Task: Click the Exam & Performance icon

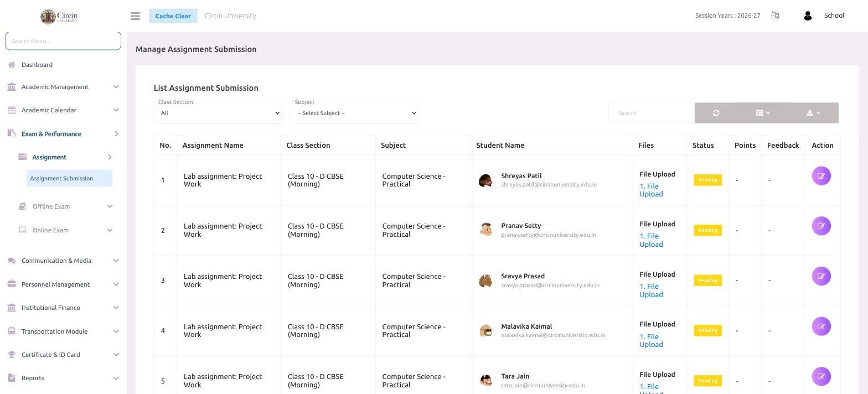Action: point(12,133)
